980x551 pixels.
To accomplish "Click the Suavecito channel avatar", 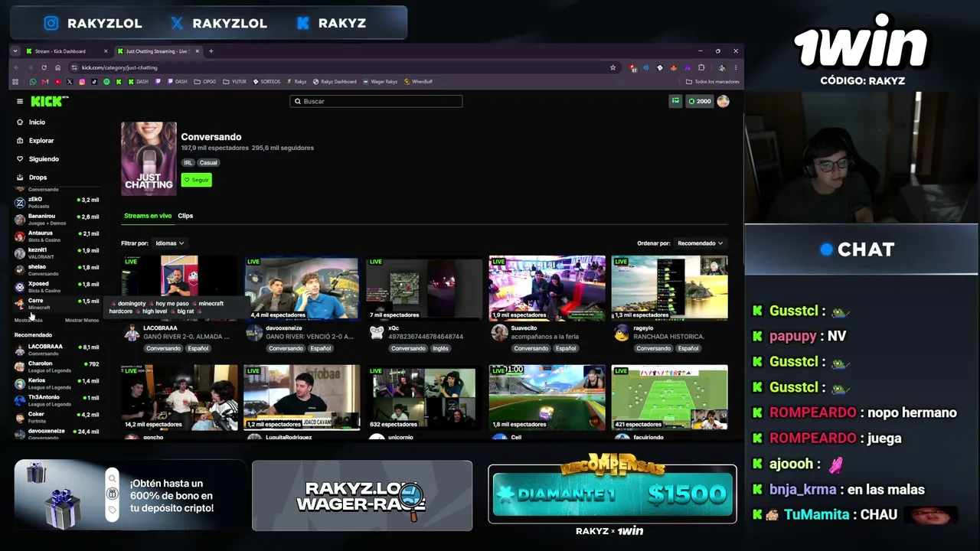I will [499, 332].
